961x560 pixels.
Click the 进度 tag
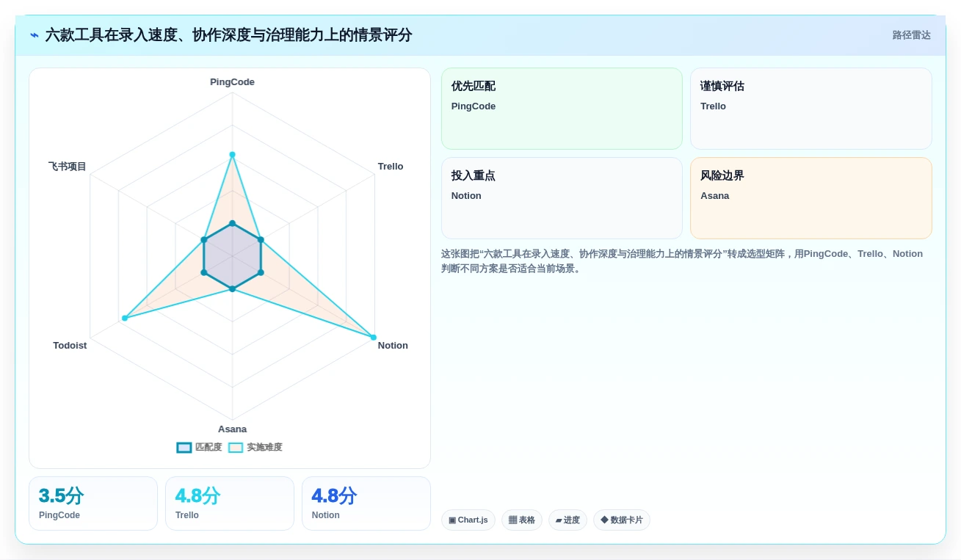567,520
